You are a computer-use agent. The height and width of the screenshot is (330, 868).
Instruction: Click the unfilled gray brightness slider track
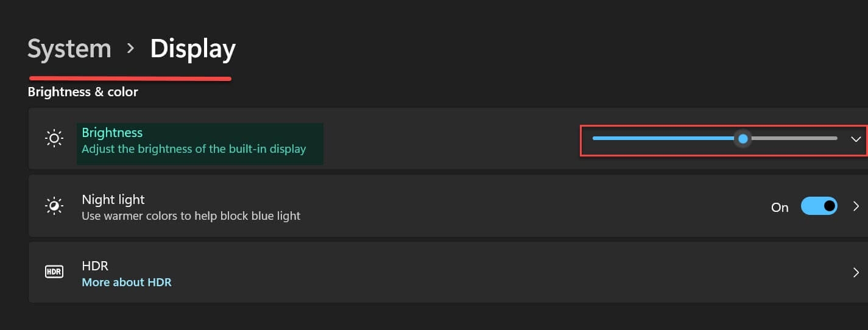click(792, 139)
